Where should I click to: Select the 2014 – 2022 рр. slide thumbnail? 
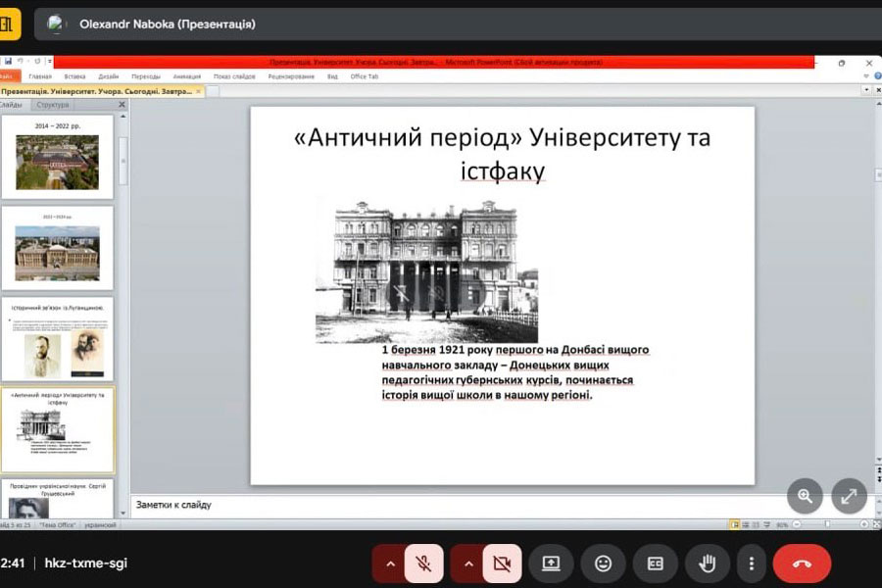coord(57,157)
